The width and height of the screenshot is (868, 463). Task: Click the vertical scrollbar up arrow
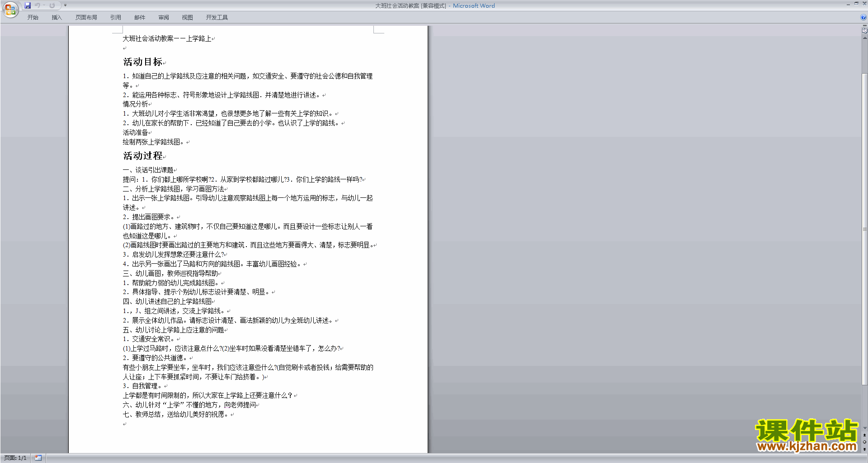pos(864,38)
